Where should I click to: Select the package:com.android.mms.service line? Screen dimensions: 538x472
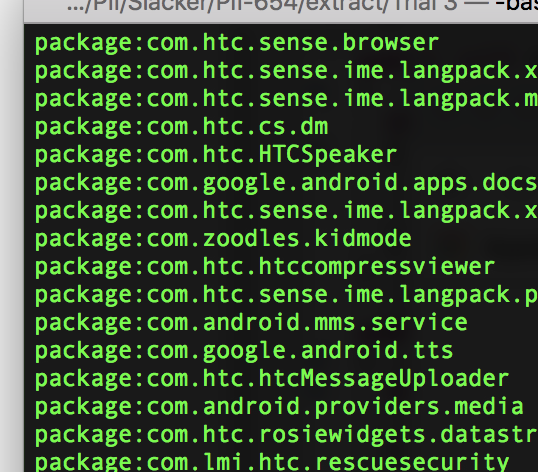(x=251, y=324)
